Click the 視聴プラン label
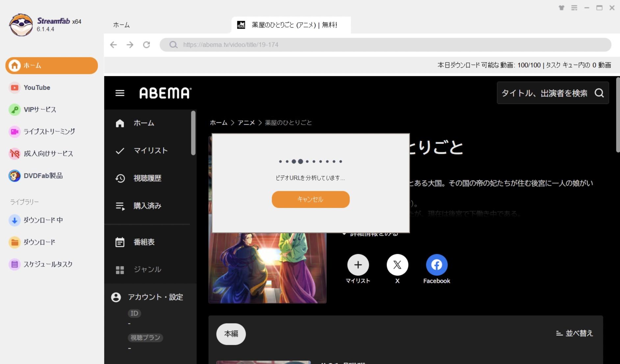This screenshot has width=620, height=364. click(x=145, y=338)
